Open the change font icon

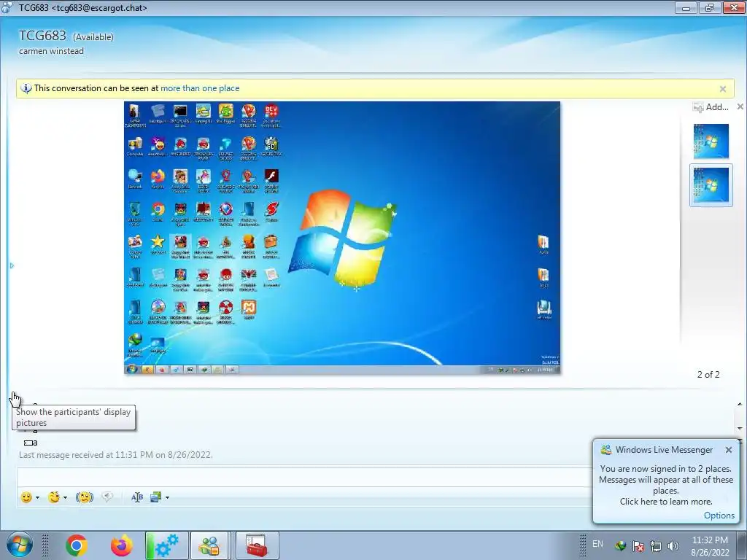pos(137,497)
